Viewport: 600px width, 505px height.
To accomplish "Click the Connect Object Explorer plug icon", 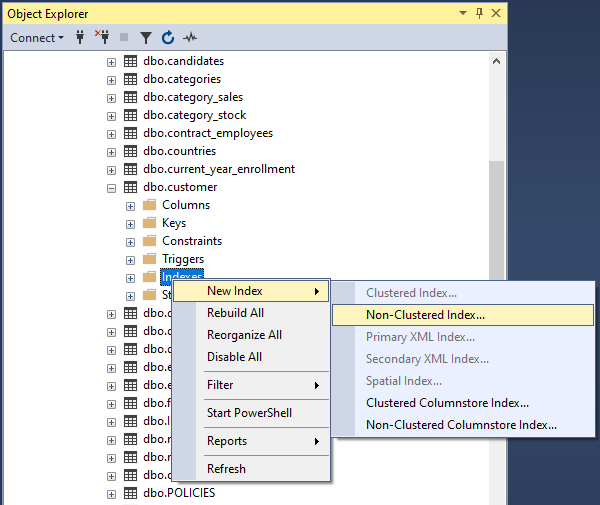I will click(81, 38).
